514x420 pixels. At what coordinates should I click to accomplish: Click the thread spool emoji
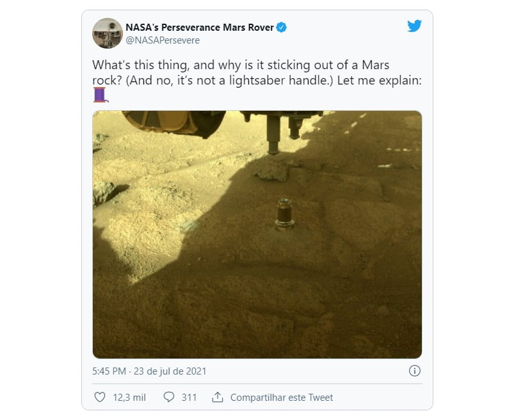[x=100, y=95]
